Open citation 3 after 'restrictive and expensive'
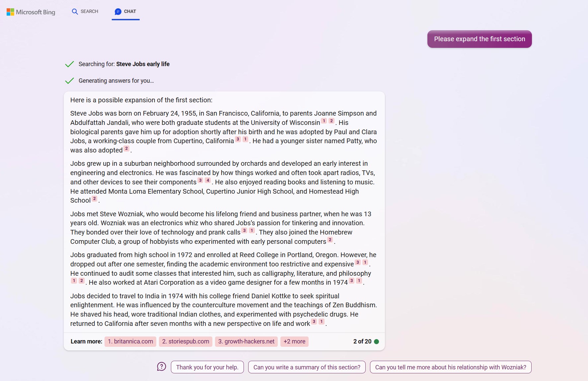 [358, 262]
